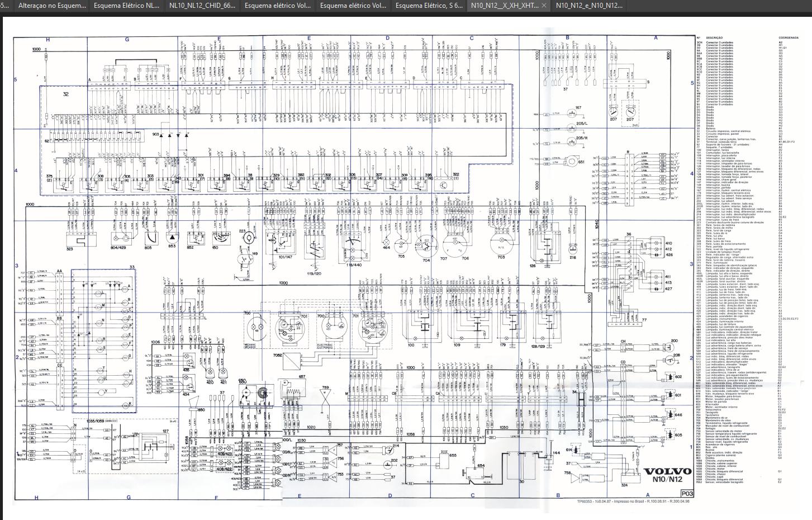This screenshot has height=520, width=812.
Task: Go to the "Esquema Elétrico, S 6..." tab
Action: pos(429,6)
